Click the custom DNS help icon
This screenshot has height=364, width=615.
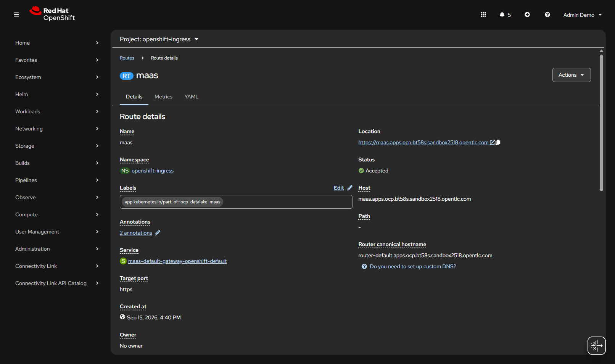(x=364, y=266)
